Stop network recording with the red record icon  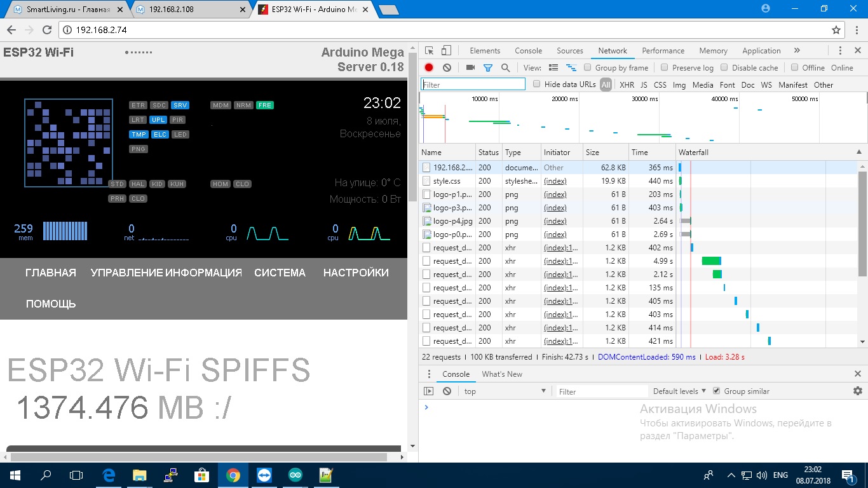(428, 67)
